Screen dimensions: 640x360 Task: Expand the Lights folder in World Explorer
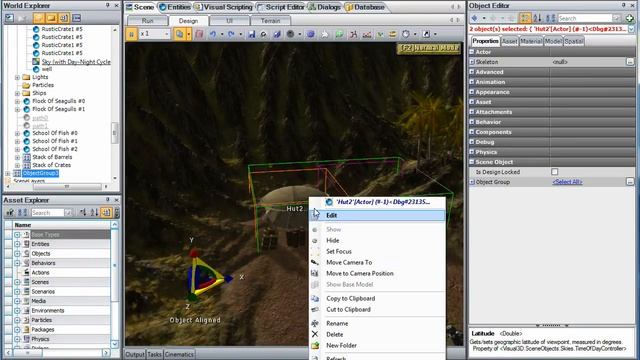[x=18, y=77]
